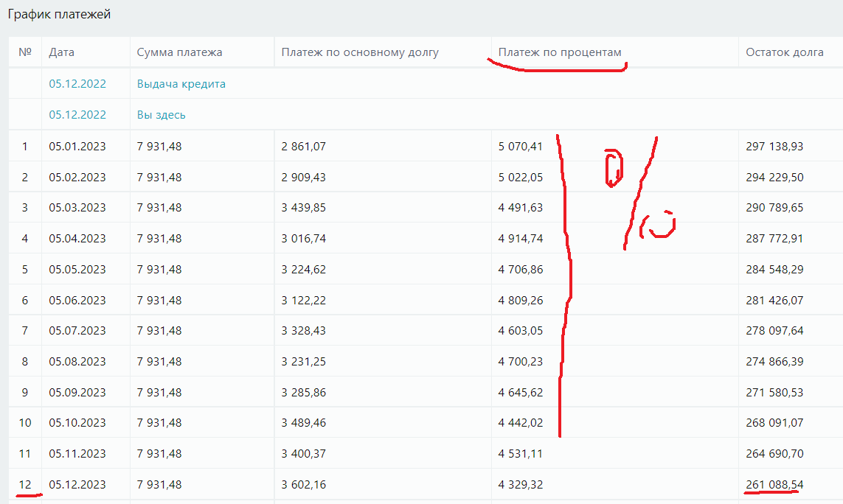Select date cell 05.12.2023
This screenshot has width=843, height=504.
tap(77, 485)
